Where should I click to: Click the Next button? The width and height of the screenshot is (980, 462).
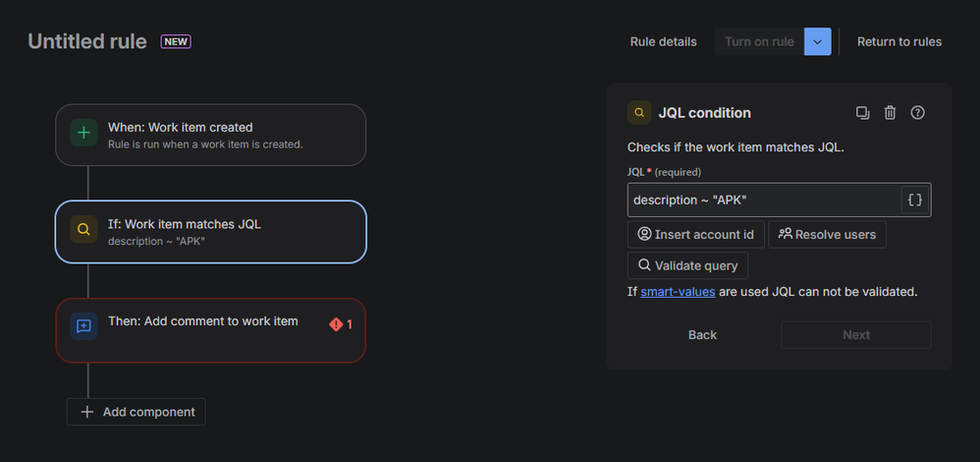click(x=856, y=335)
